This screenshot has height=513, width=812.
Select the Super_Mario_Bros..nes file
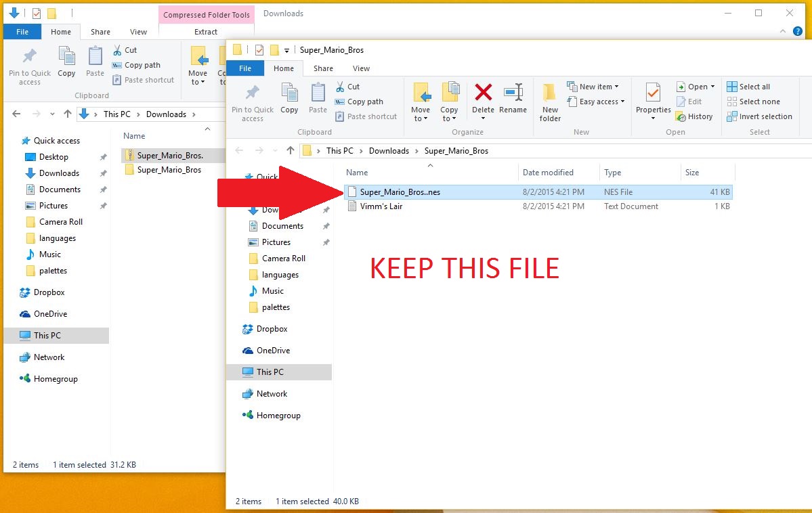tap(538, 192)
